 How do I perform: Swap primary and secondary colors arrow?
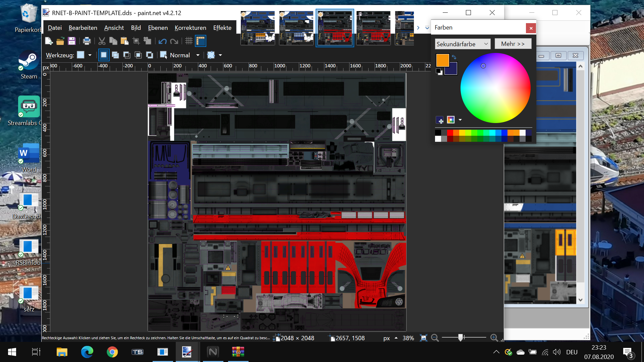454,57
